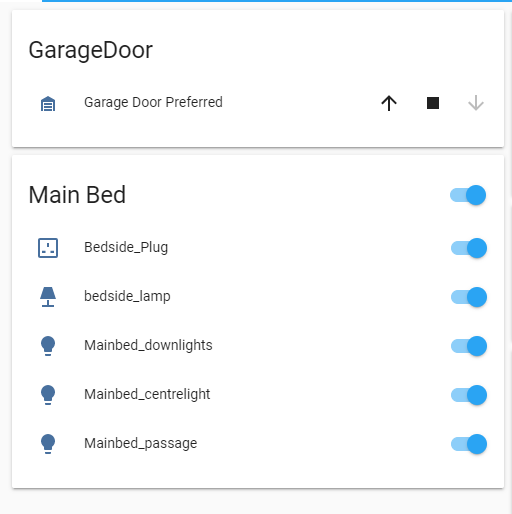Screen dimensions: 512x514
Task: Open Bedside_Plug entity details
Action: pyautogui.click(x=126, y=248)
